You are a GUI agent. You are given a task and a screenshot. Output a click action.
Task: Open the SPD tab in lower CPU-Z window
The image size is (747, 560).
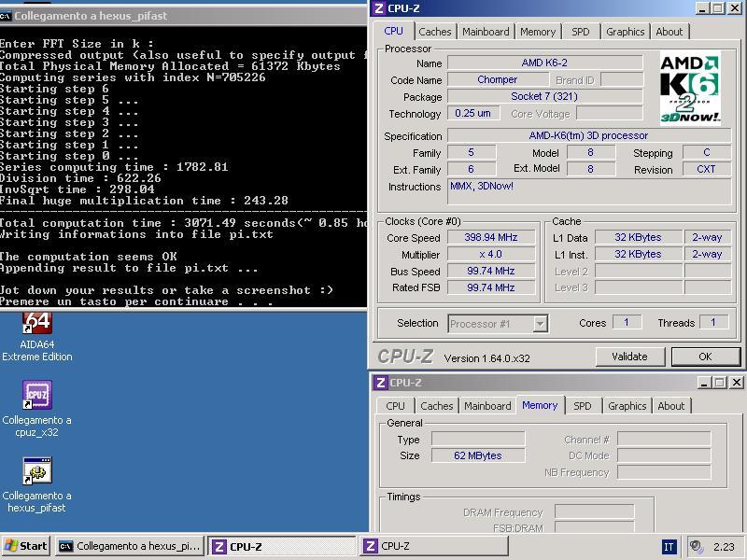click(582, 406)
